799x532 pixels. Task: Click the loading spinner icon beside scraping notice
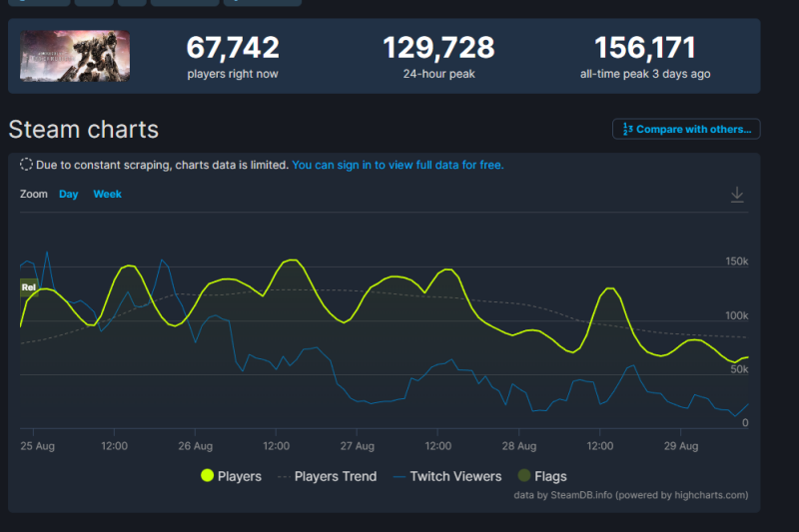[x=26, y=165]
